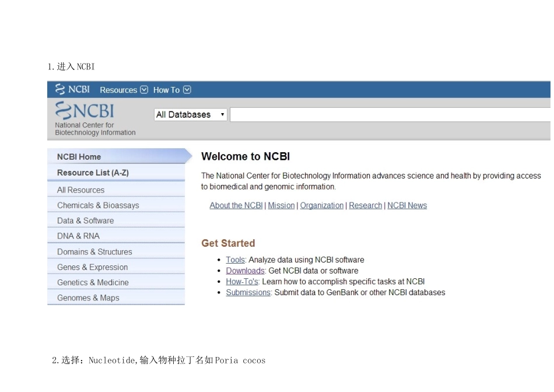554x392 pixels.
Task: Open the Downloads link
Action: click(x=245, y=271)
